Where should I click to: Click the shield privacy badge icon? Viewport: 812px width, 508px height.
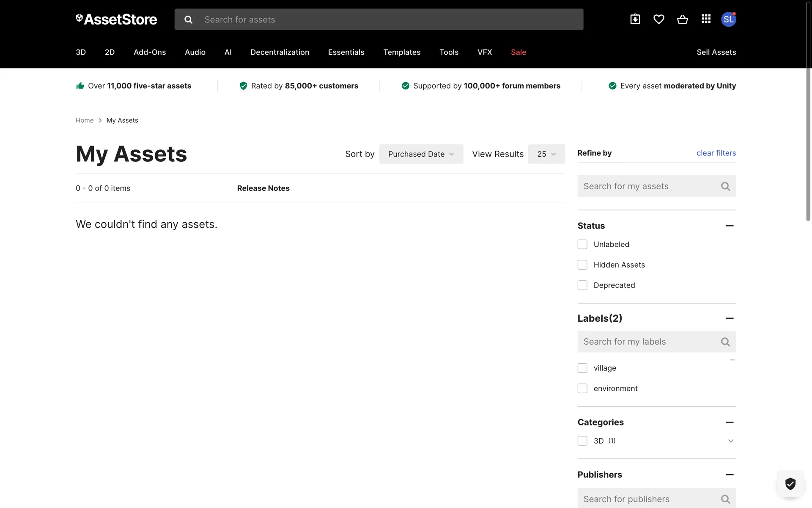[x=790, y=483]
